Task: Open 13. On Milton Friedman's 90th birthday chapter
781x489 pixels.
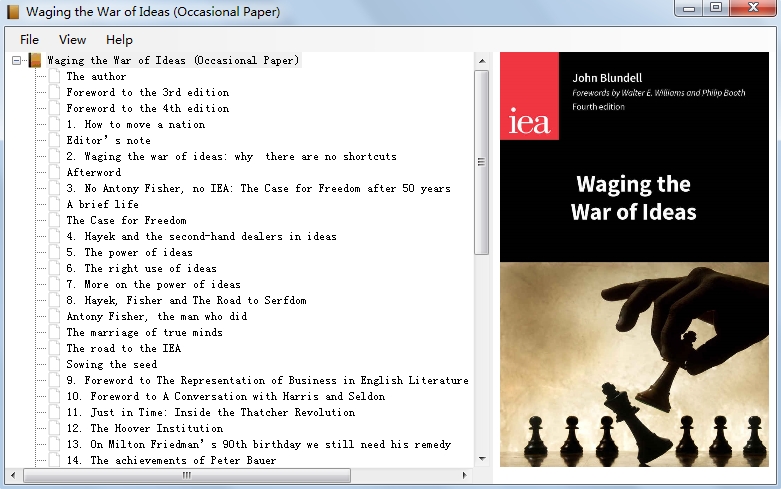Action: click(x=259, y=443)
